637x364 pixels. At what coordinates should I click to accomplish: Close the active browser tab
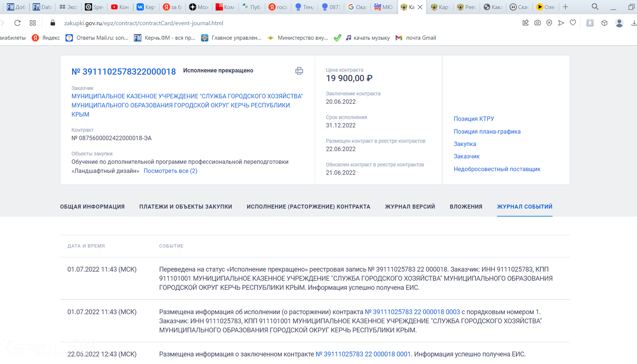point(420,7)
